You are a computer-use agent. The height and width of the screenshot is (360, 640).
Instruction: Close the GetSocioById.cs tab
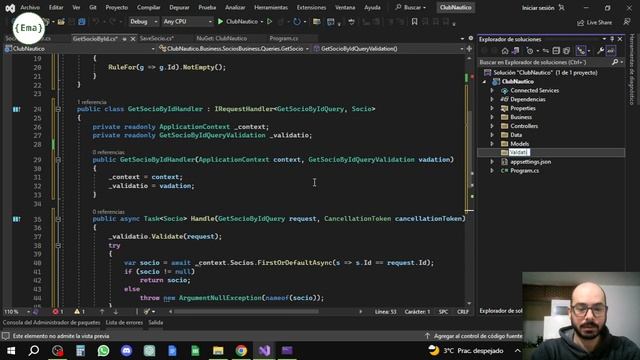coord(133,39)
